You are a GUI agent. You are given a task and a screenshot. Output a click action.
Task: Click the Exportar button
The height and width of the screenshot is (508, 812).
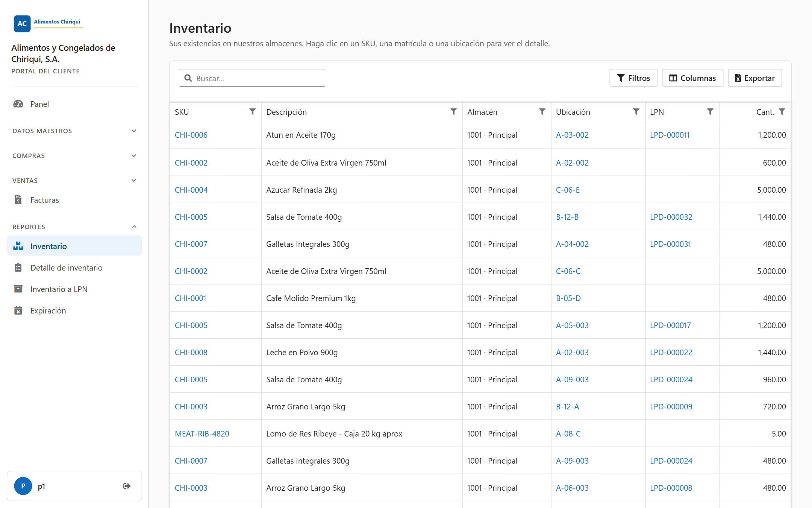[x=755, y=78]
